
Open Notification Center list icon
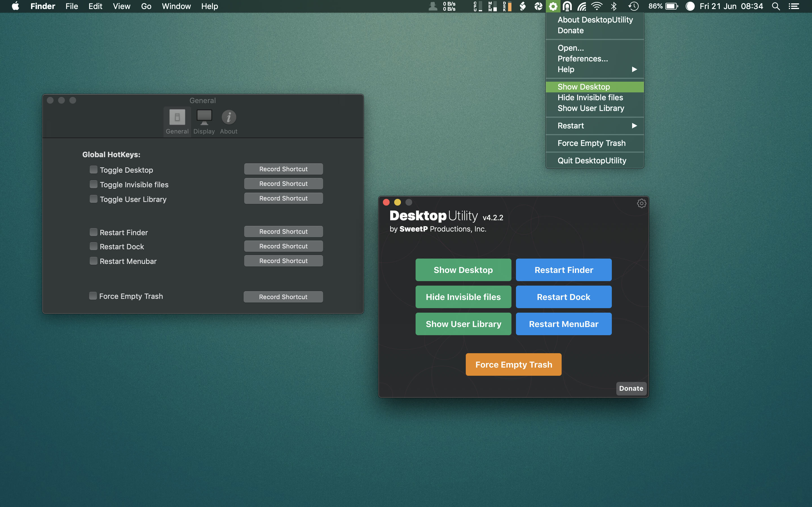tap(794, 6)
